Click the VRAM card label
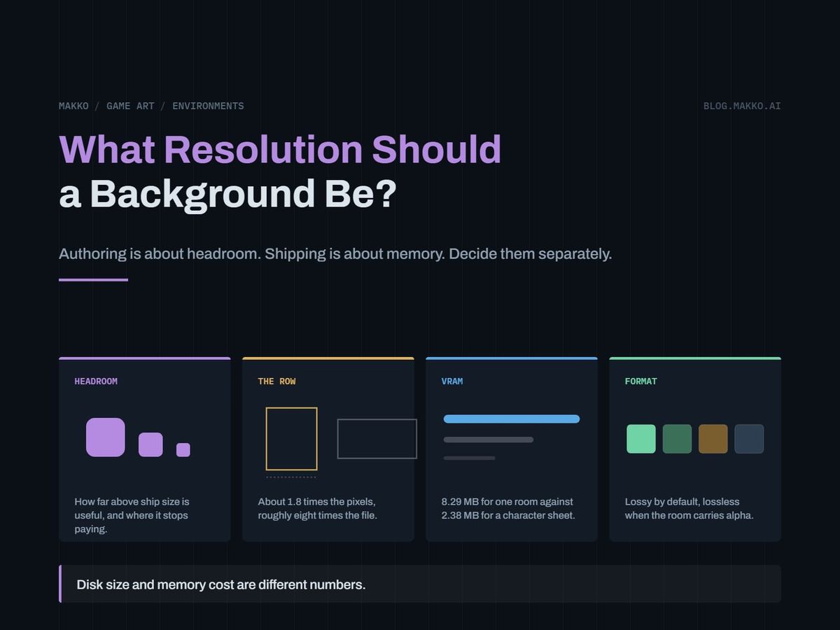Image resolution: width=840 pixels, height=630 pixels. [x=452, y=381]
